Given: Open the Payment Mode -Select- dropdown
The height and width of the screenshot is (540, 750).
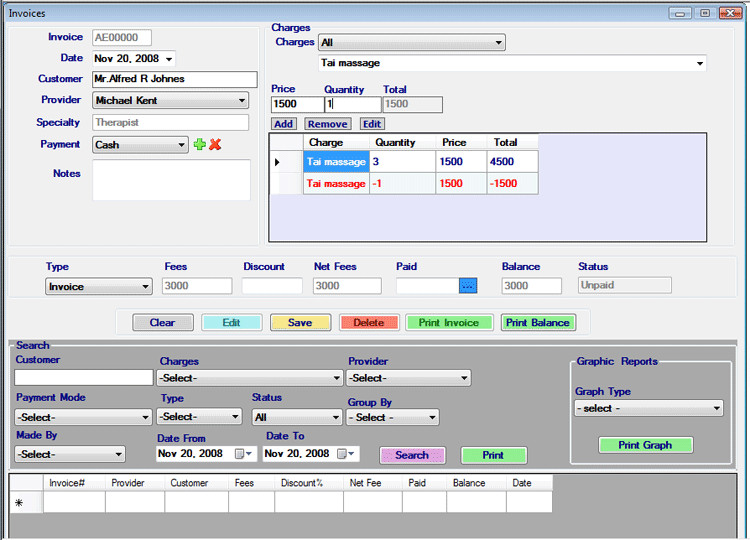Looking at the screenshot, I should [x=83, y=417].
